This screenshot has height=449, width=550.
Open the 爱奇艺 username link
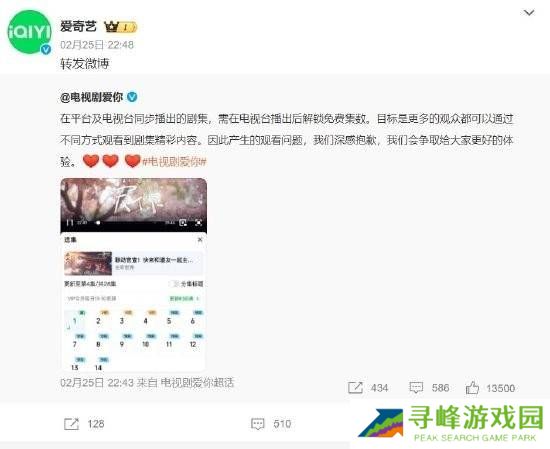coord(78,26)
